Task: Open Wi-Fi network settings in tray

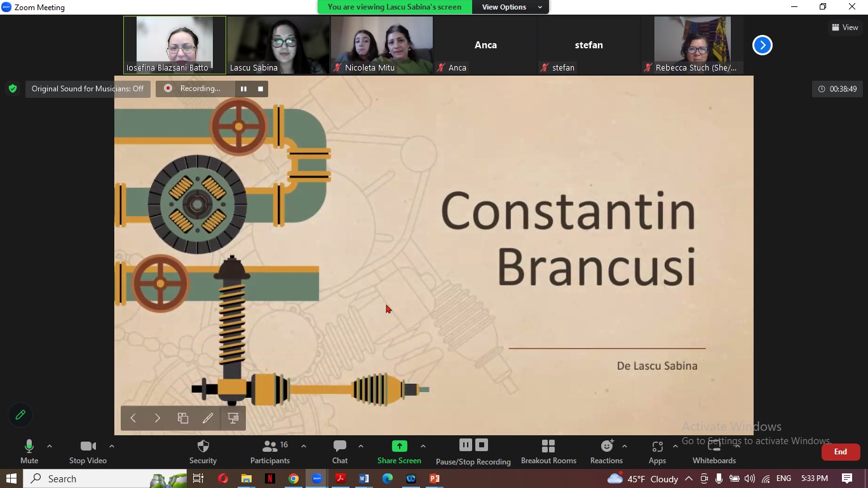Action: pyautogui.click(x=765, y=478)
